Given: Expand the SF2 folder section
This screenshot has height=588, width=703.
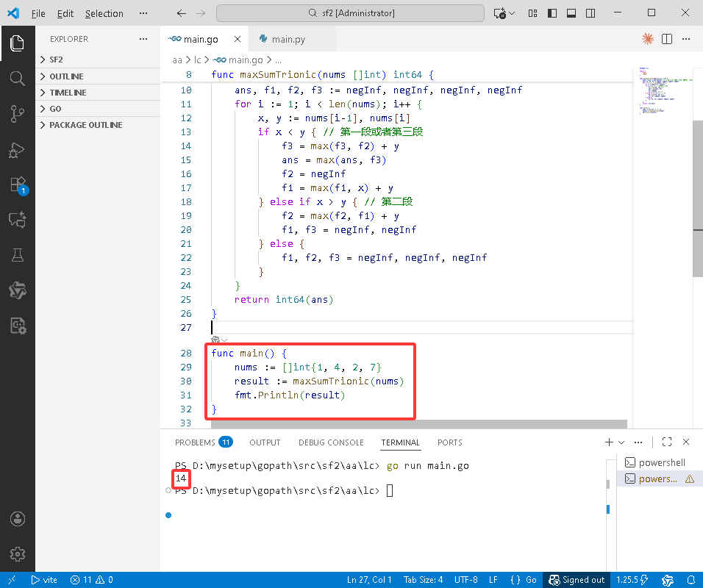Looking at the screenshot, I should tap(98, 60).
